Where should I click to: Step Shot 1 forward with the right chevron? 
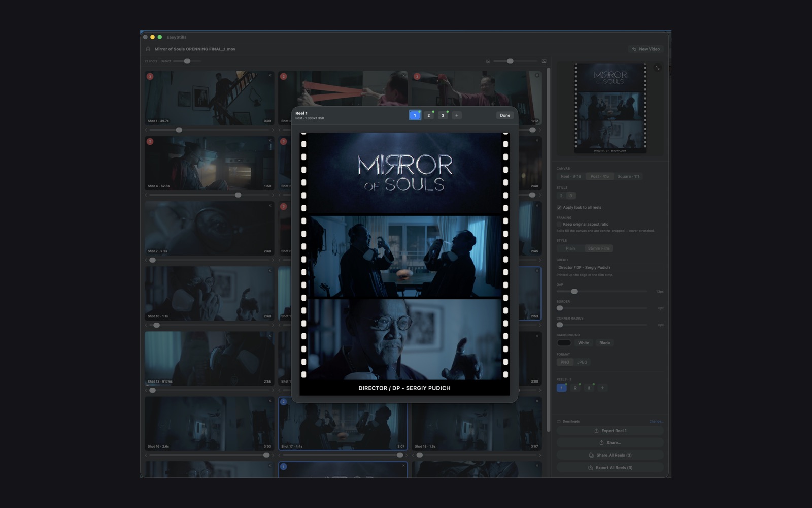tap(273, 130)
